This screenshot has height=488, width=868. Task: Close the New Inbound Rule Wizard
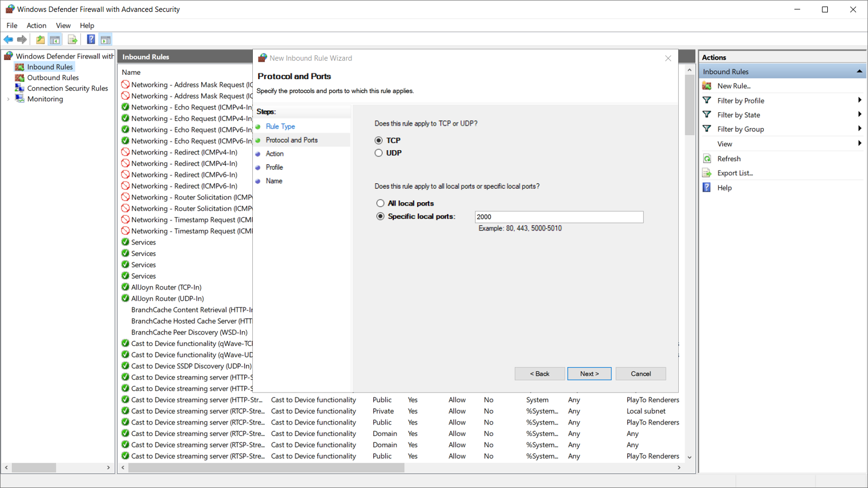coord(668,58)
